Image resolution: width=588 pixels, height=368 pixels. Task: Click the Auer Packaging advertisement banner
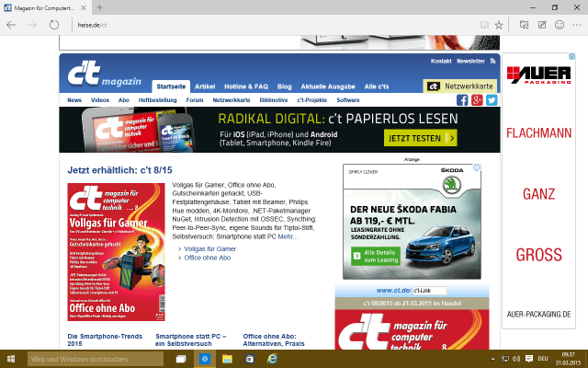coord(539,191)
